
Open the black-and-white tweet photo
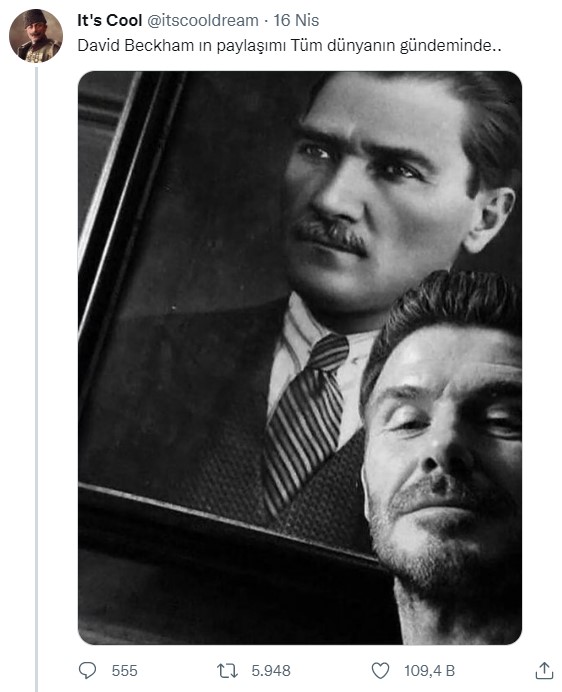coord(300,357)
